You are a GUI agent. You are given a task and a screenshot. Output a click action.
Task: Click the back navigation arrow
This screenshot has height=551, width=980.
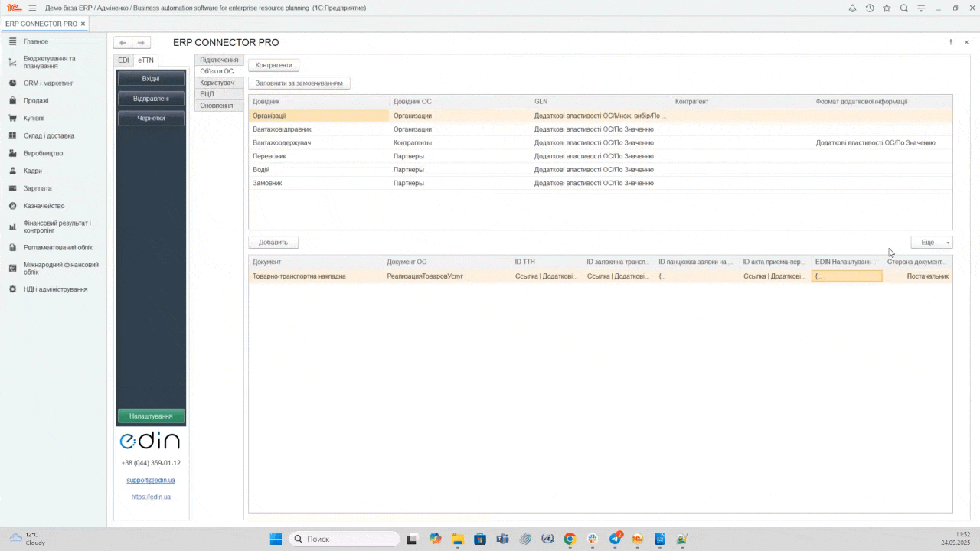click(x=122, y=43)
